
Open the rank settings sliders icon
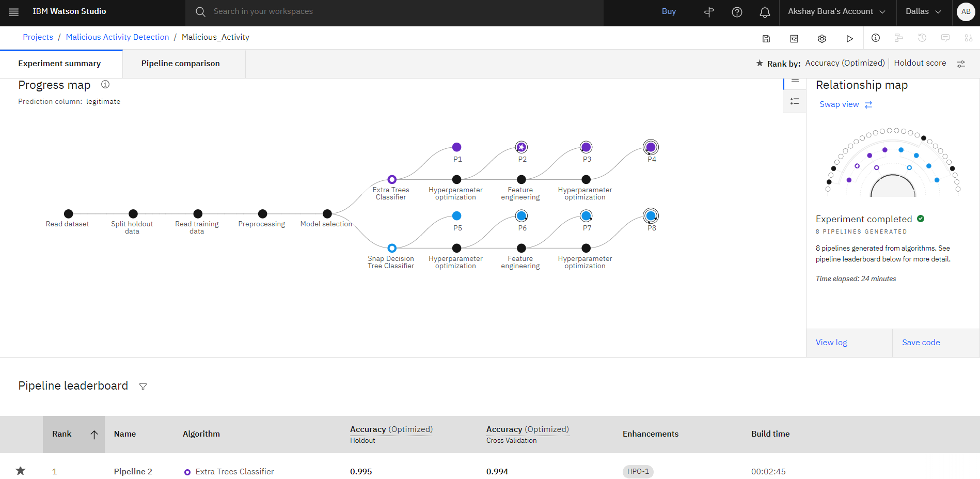pos(961,63)
